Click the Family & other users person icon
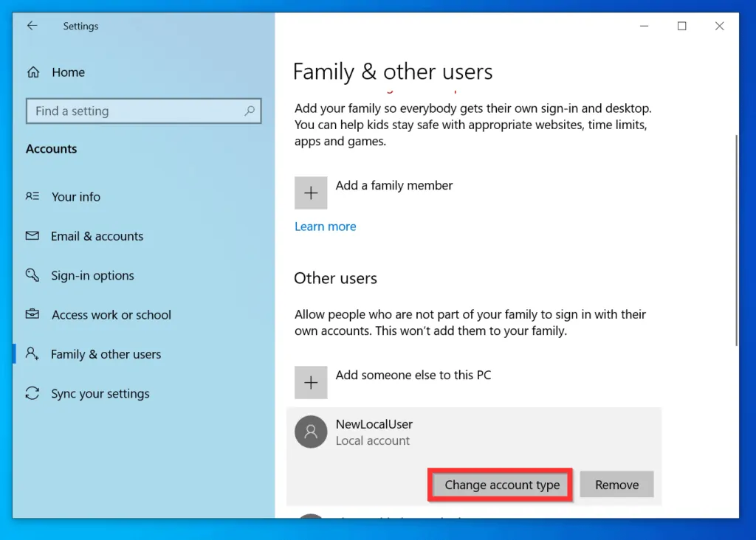This screenshot has height=540, width=756. tap(32, 353)
